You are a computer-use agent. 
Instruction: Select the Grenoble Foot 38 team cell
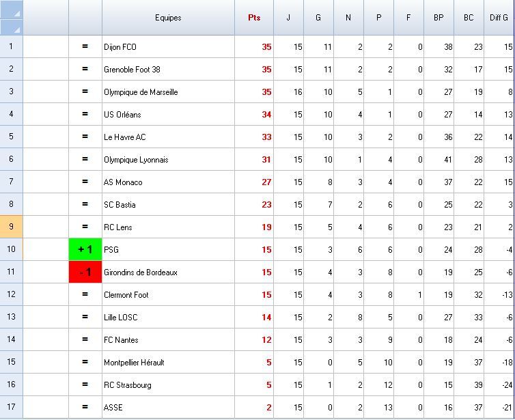click(132, 70)
